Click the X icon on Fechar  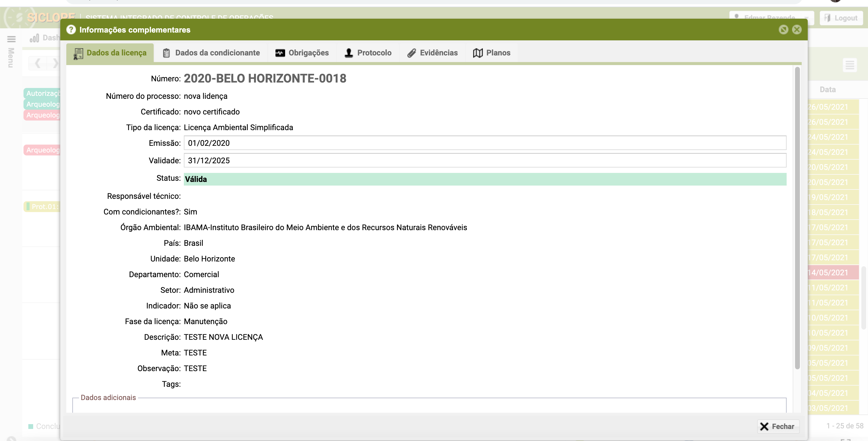click(764, 426)
